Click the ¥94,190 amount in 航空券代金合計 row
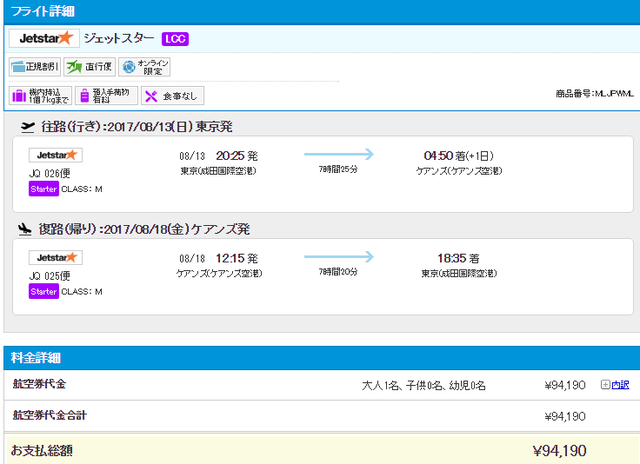640x464 pixels. pos(565,416)
